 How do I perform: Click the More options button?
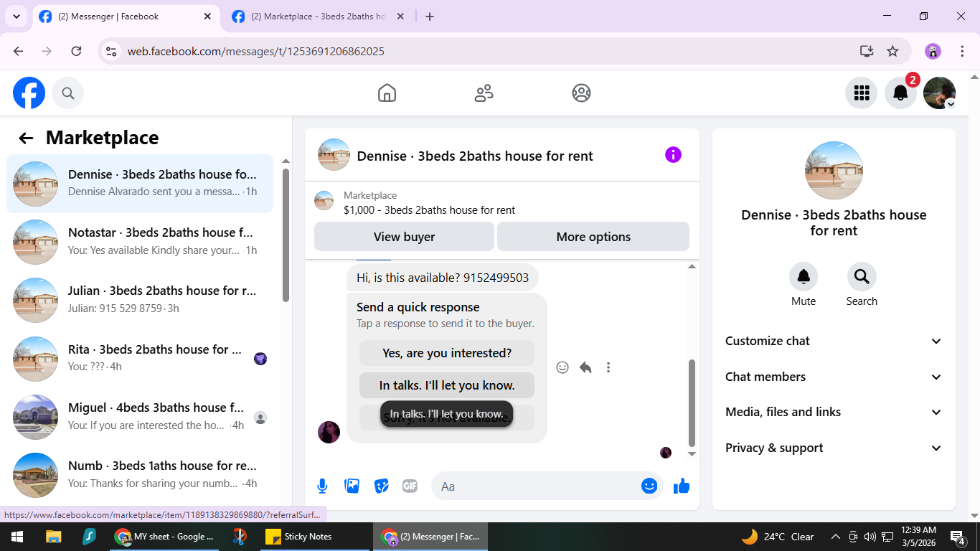593,237
